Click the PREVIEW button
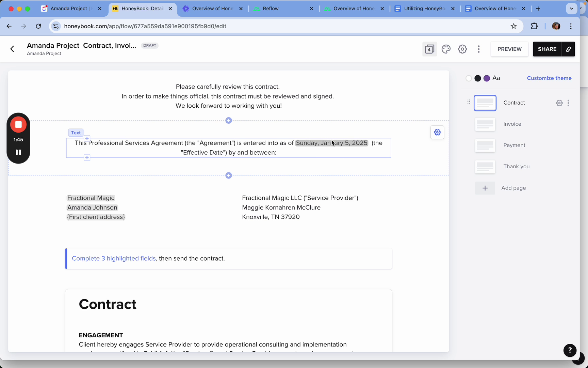The width and height of the screenshot is (588, 368). [x=509, y=49]
